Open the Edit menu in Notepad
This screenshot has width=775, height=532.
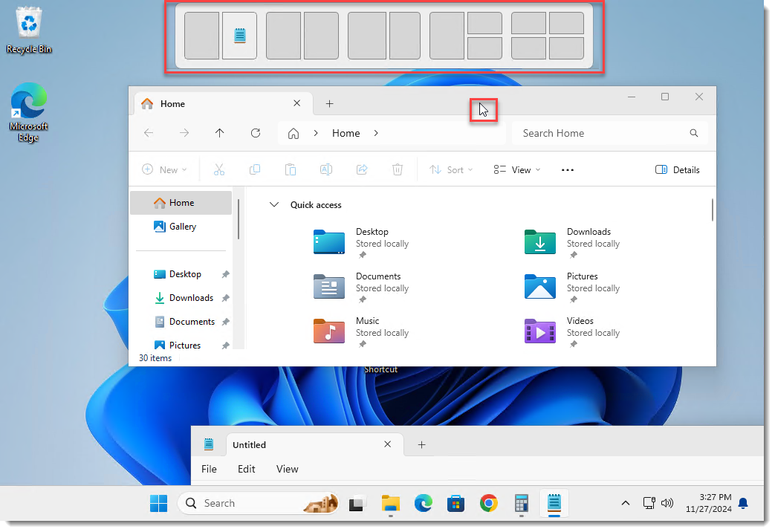point(246,469)
